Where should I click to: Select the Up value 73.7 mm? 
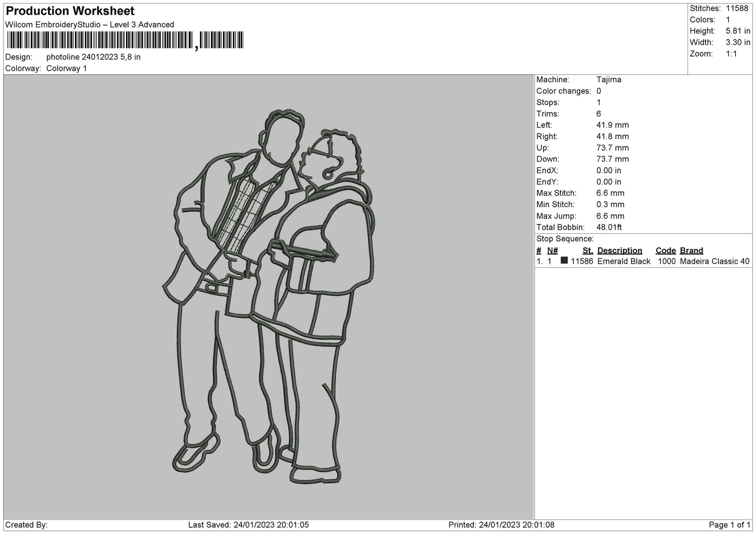(613, 148)
